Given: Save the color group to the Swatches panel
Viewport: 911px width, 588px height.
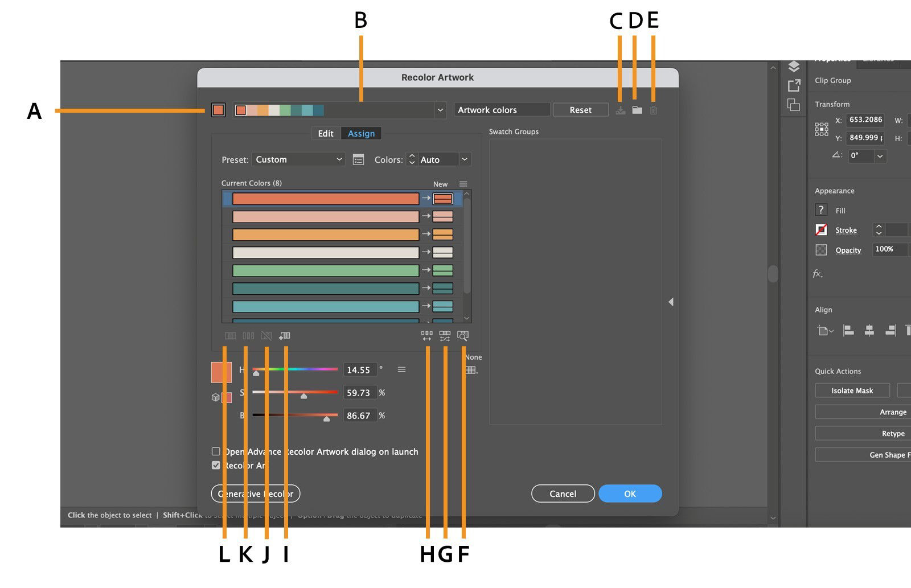Looking at the screenshot, I should click(x=621, y=110).
